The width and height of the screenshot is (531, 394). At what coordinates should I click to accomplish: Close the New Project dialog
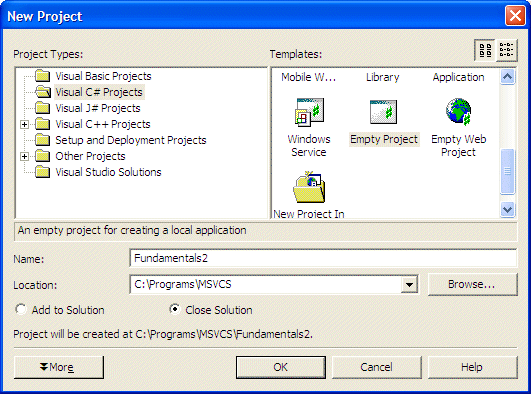coord(515,16)
